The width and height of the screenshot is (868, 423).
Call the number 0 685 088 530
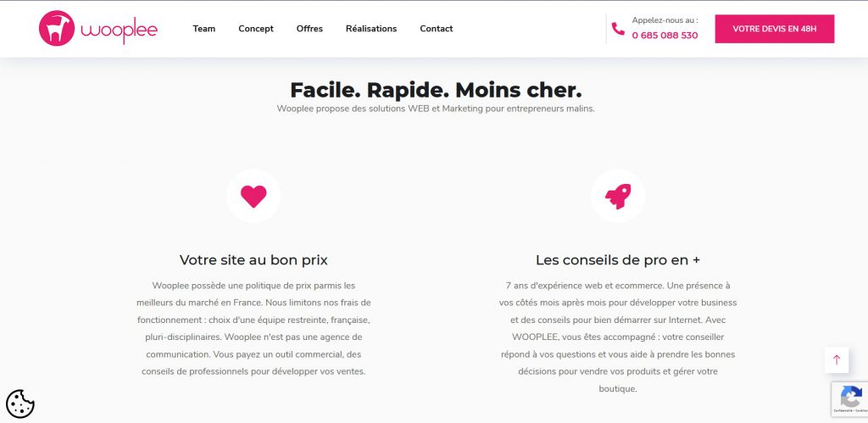[665, 36]
